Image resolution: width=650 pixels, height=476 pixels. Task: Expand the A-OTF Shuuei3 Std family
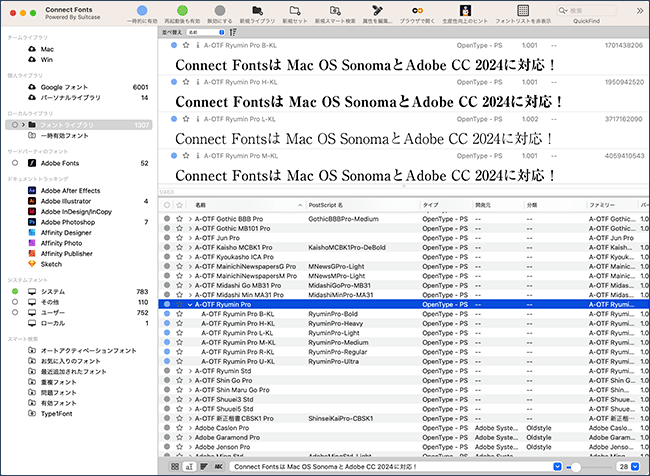click(x=190, y=399)
